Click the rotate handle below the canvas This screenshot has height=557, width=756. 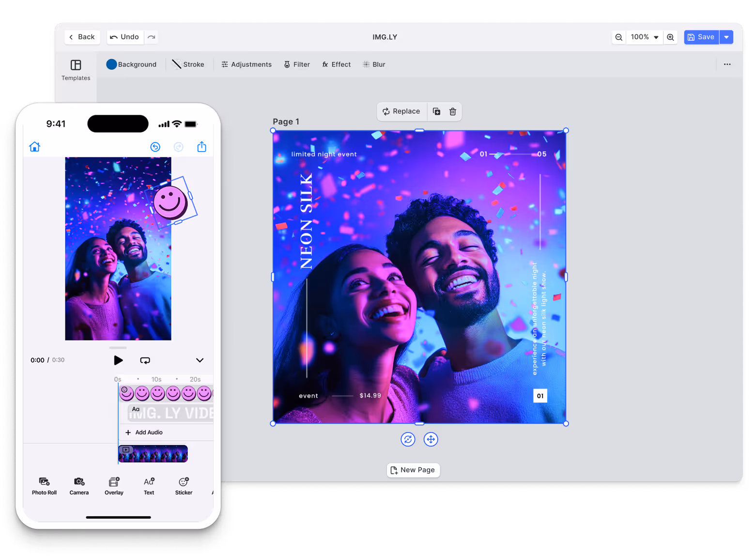[x=408, y=439]
